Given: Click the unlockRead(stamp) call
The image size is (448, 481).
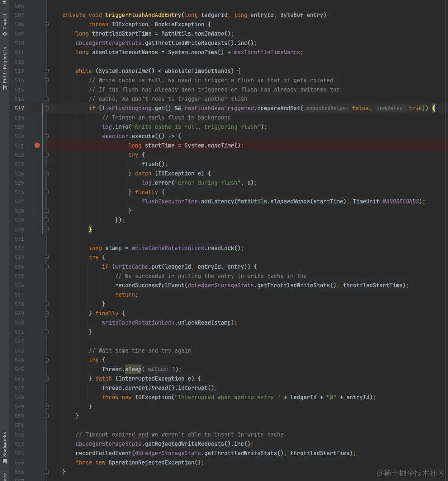Looking at the screenshot, I should click(x=206, y=323).
